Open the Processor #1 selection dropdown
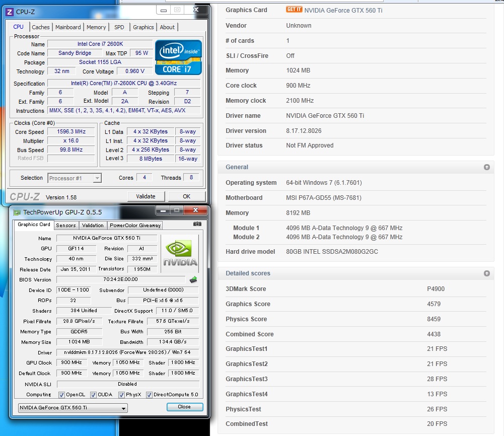This screenshot has width=504, height=436. click(x=75, y=178)
